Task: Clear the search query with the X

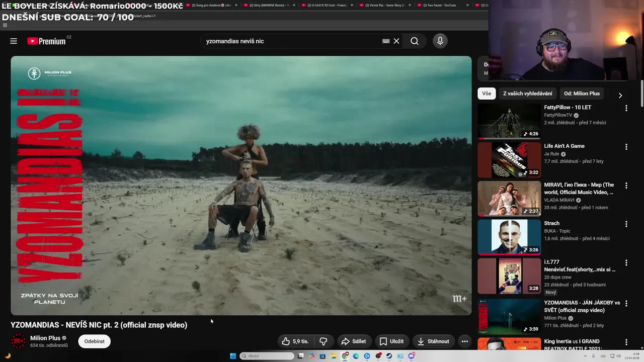Action: point(396,41)
